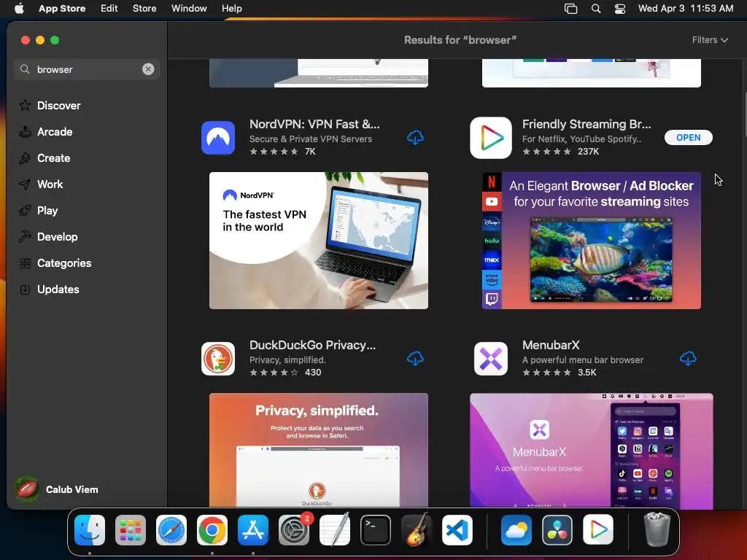Open Finder from the Dock
This screenshot has width=747, height=560.
(90, 530)
